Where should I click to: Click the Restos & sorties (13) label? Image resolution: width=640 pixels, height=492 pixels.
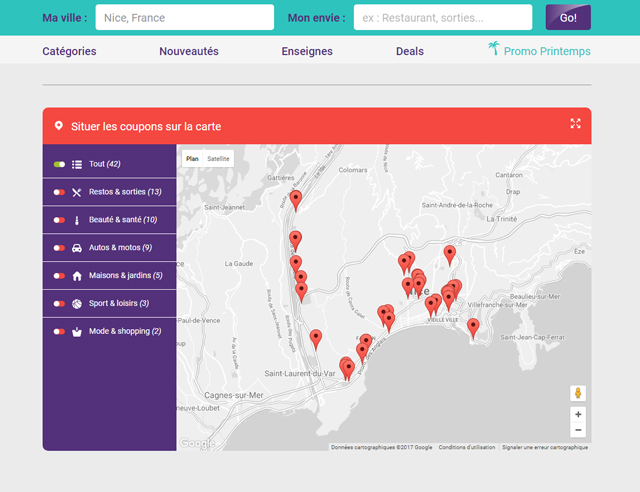[x=125, y=192]
